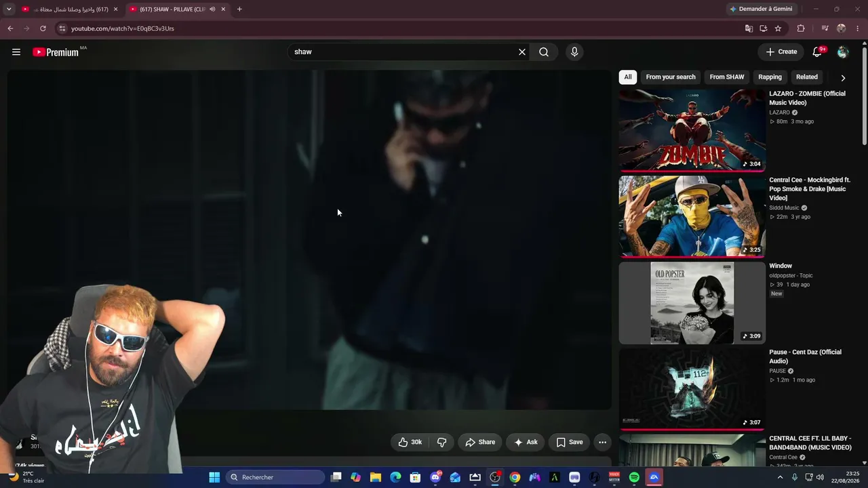Open the YouTube account avatar menu
Viewport: 868px width, 488px height.
click(x=843, y=52)
